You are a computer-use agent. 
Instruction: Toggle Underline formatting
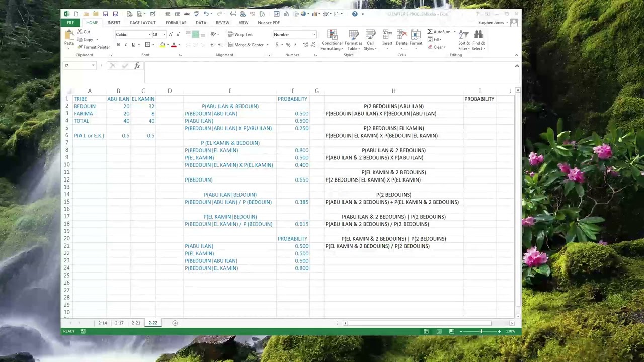tap(133, 45)
